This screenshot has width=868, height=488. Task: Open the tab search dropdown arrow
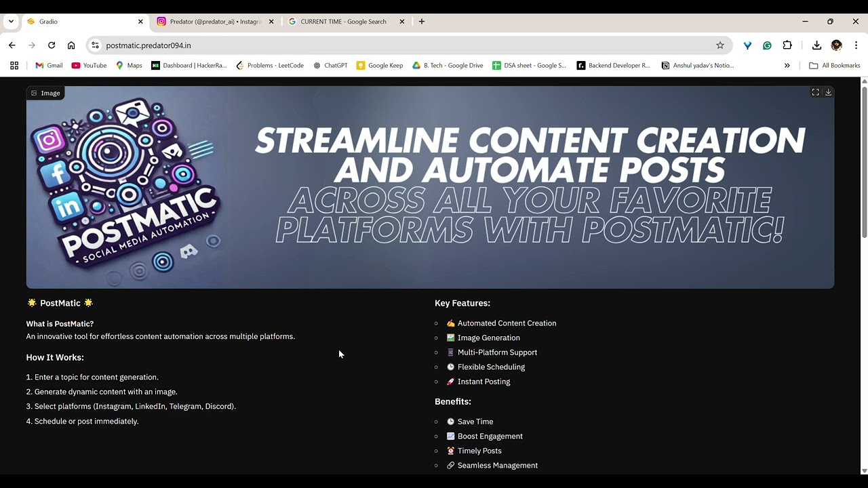(11, 22)
